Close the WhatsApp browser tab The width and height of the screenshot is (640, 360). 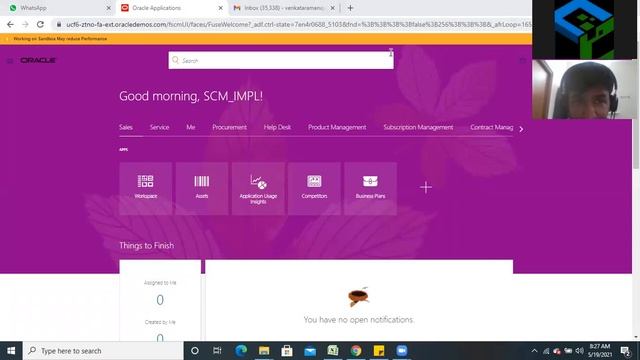[109, 8]
